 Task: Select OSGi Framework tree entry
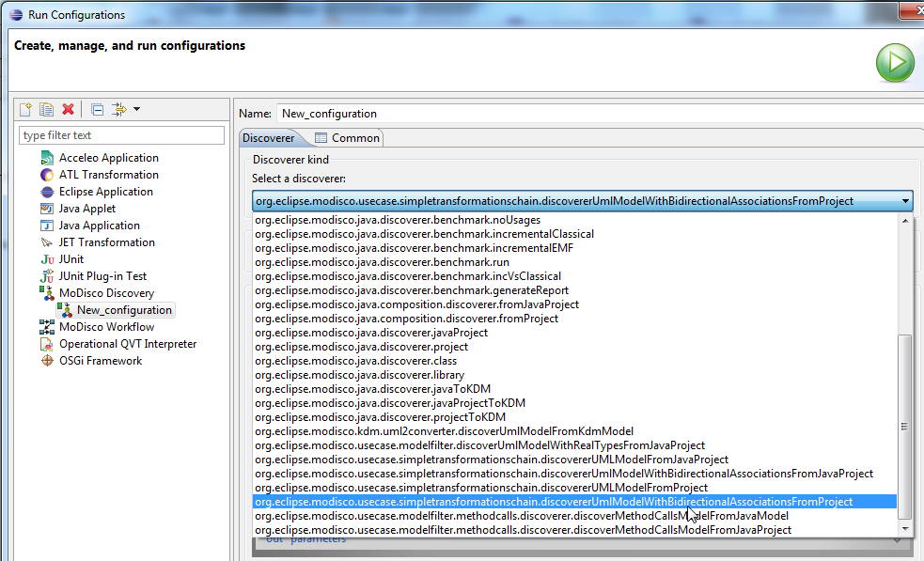pos(101,361)
